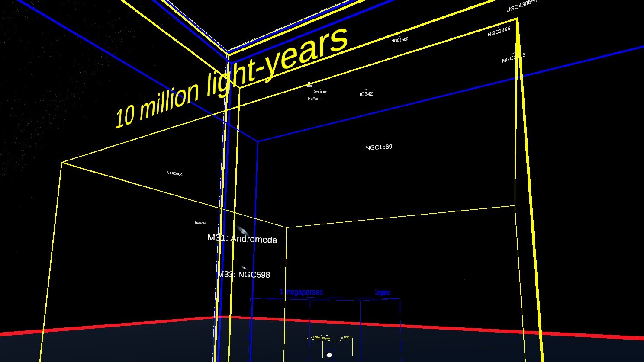The width and height of the screenshot is (644, 362).
Task: Select the NGC404 label
Action: [175, 174]
